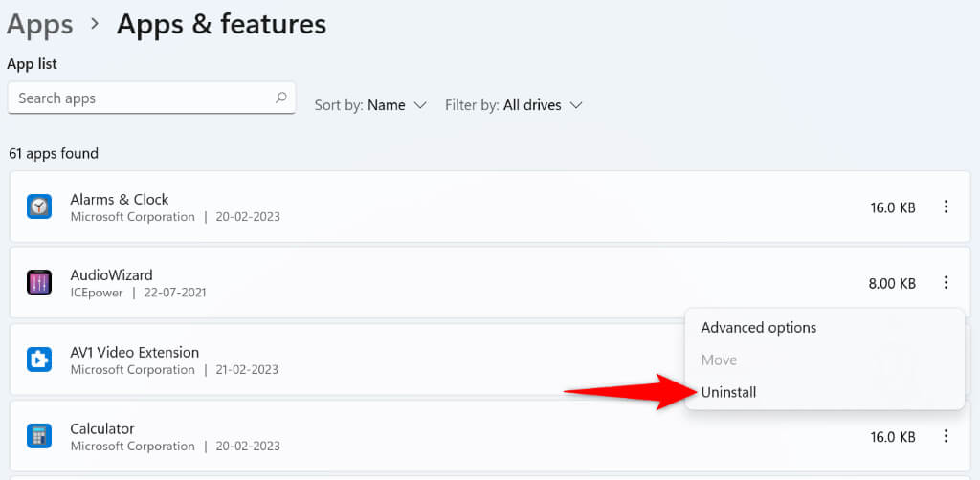Click the Calculator app icon
Viewport: 980px width, 480px height.
click(39, 436)
